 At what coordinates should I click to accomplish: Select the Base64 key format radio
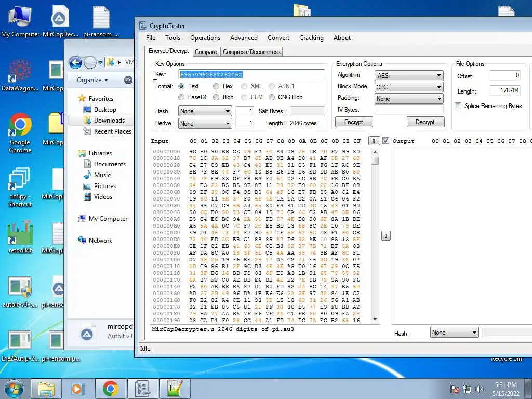pyautogui.click(x=181, y=97)
